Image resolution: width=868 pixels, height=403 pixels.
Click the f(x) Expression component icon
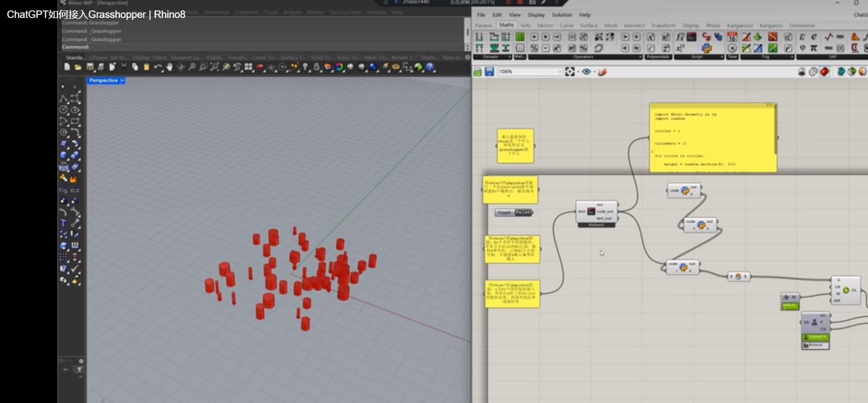point(680,37)
